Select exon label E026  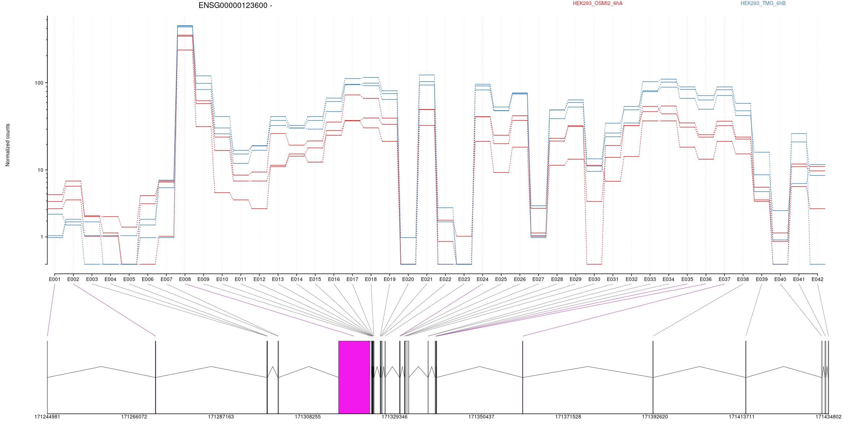coord(520,279)
